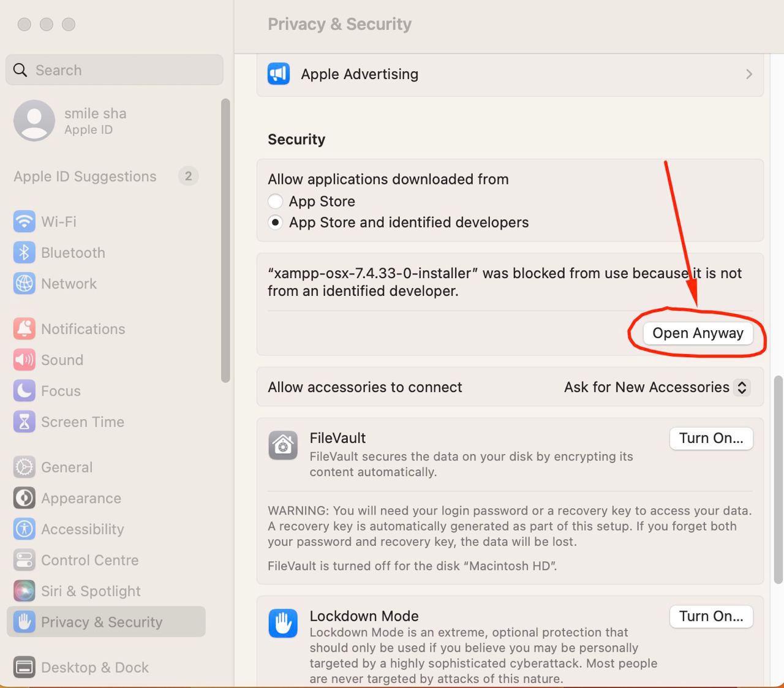Click the Sound speaker icon
The height and width of the screenshot is (688, 784).
pos(24,360)
